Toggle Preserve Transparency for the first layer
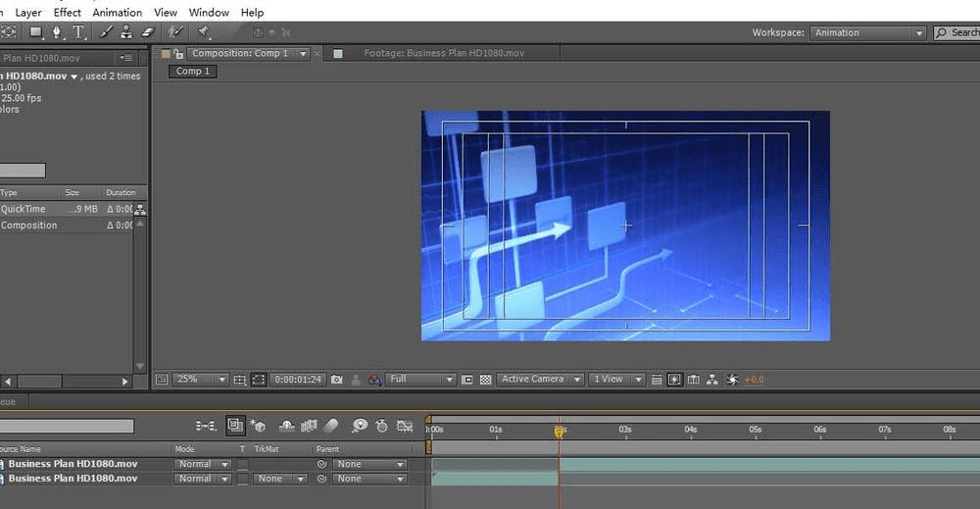The width and height of the screenshot is (980, 509). tap(242, 464)
